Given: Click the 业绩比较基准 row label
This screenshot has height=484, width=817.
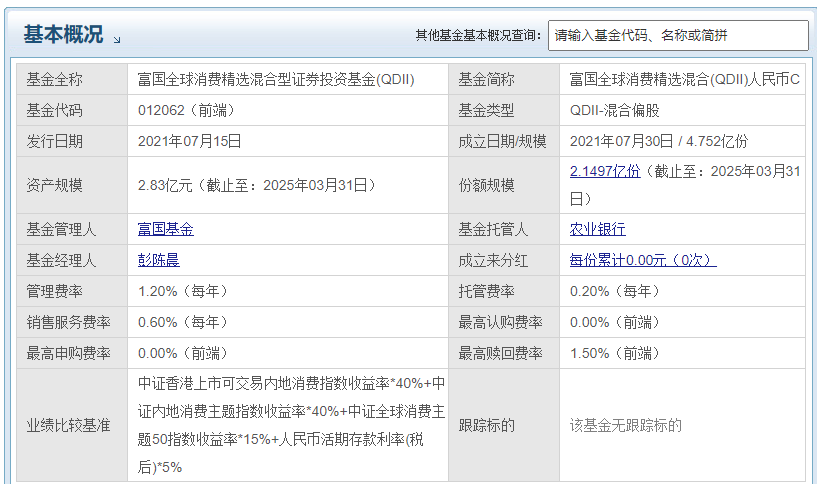Looking at the screenshot, I should coord(68,425).
